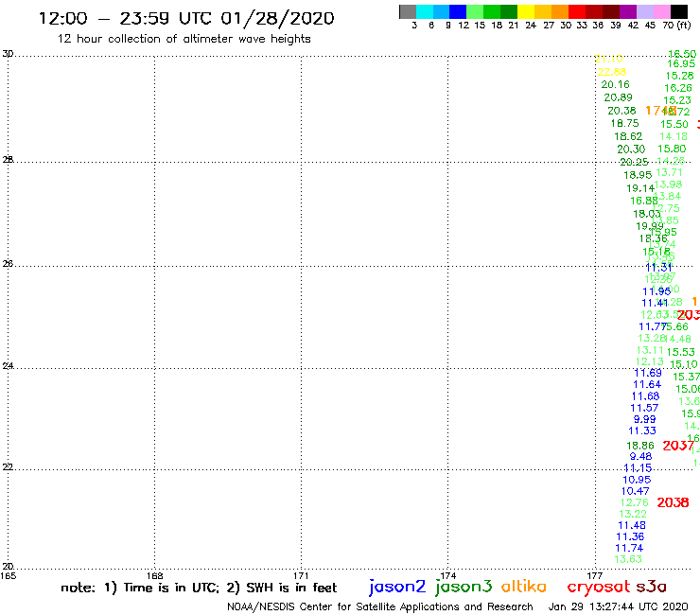This screenshot has height=615, width=700.
Task: Click the light green 13.63 bottom value
Action: pos(628,559)
